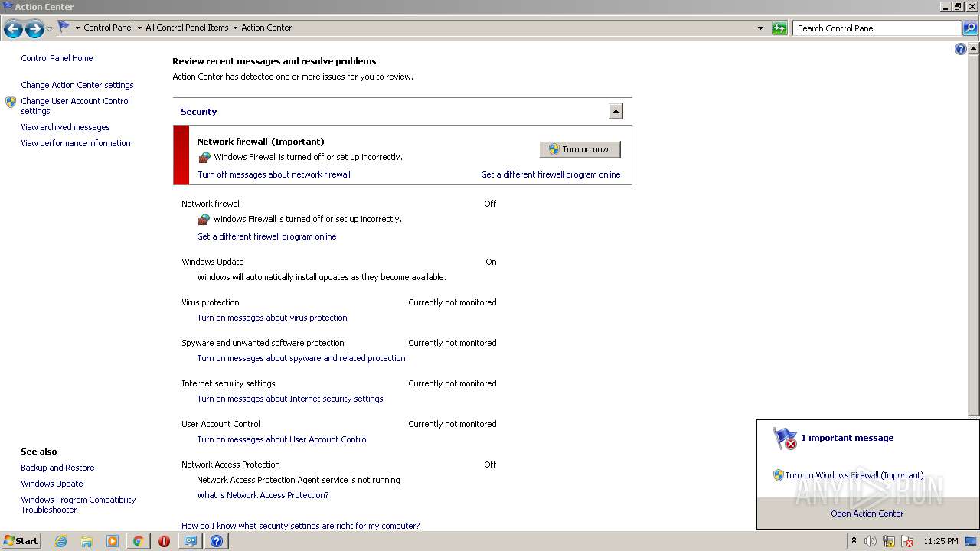Image resolution: width=980 pixels, height=551 pixels.
Task: Expand root dropdown arrow before Control Panel
Action: (77, 28)
